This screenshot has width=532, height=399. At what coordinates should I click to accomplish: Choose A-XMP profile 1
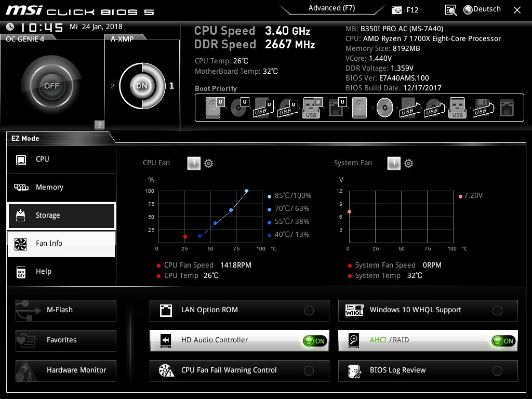(x=171, y=86)
